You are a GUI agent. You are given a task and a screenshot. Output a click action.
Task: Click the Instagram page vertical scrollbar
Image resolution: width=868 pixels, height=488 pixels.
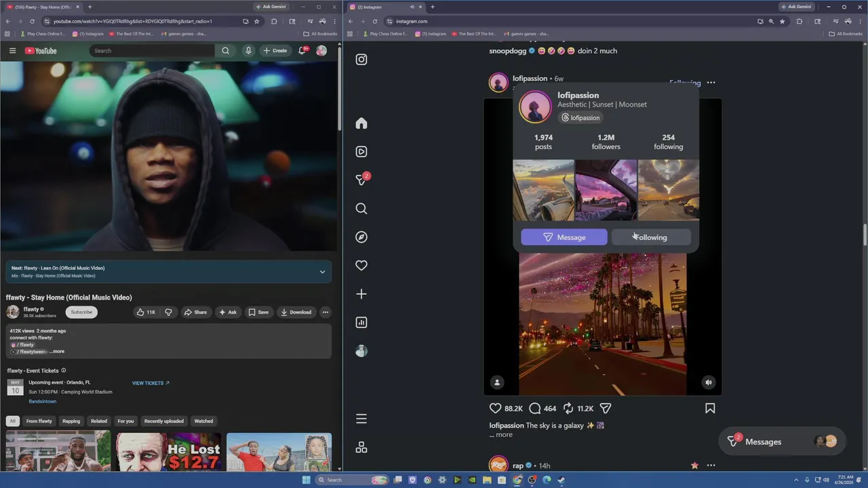click(x=865, y=236)
